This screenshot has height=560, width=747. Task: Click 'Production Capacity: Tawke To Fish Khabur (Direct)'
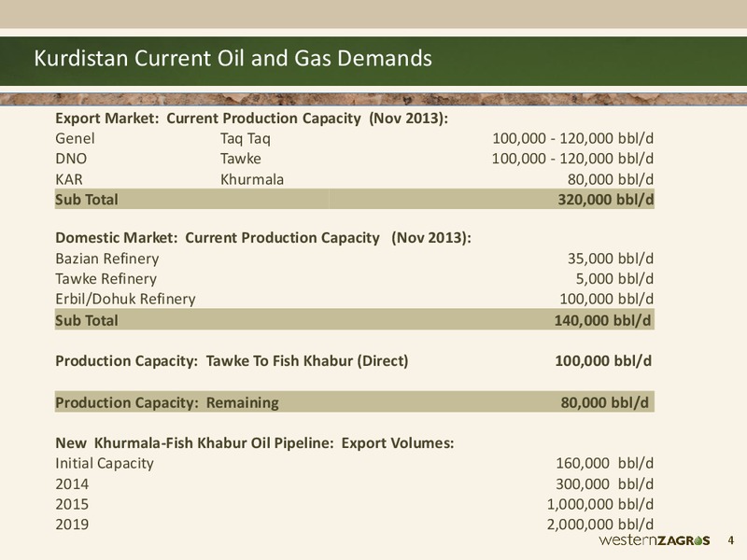(232, 361)
